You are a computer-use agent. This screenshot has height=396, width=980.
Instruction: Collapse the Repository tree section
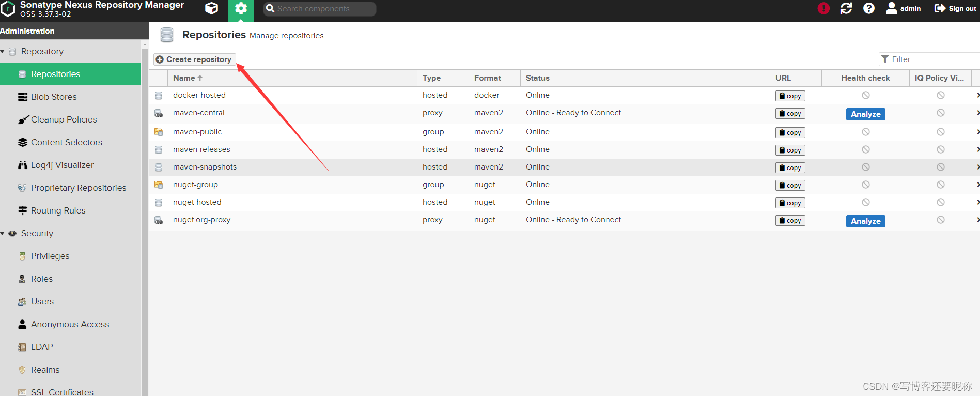coord(3,51)
